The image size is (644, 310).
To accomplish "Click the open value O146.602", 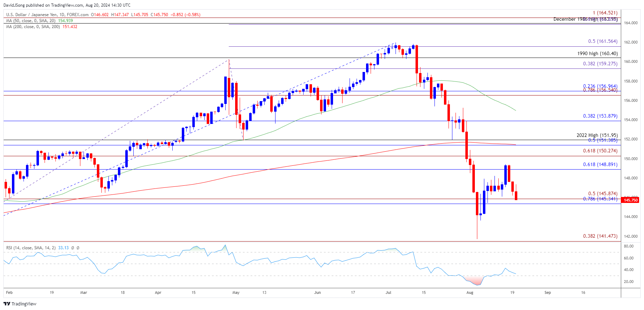I will point(100,15).
